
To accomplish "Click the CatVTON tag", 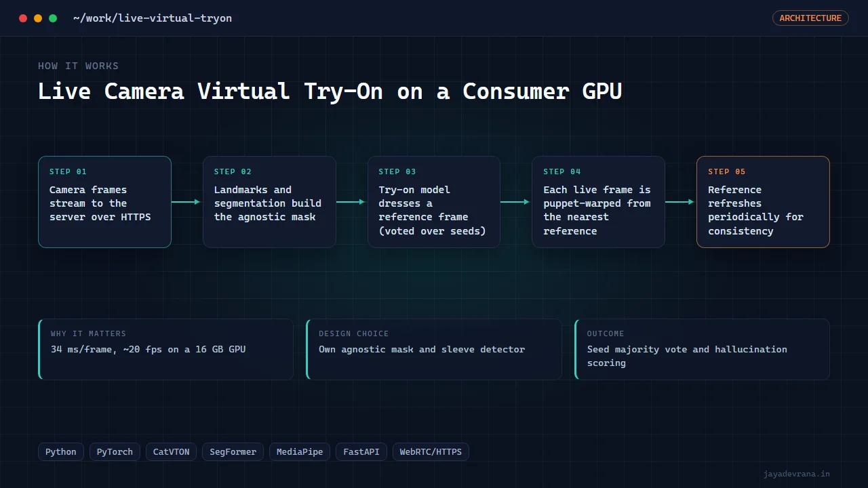I will pyautogui.click(x=172, y=452).
